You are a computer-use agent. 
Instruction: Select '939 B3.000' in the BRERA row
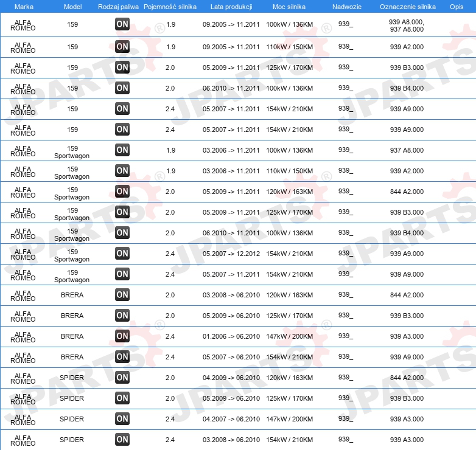pos(407,316)
